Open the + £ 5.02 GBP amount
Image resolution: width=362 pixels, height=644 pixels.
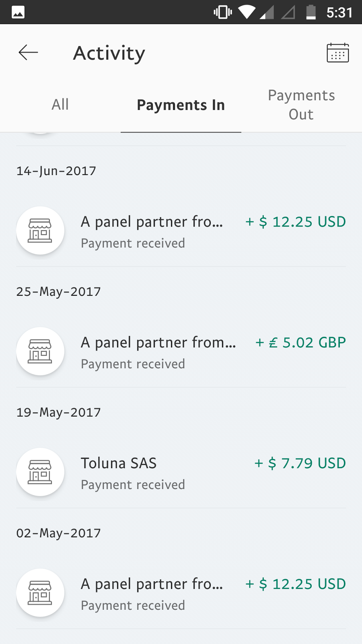click(300, 343)
